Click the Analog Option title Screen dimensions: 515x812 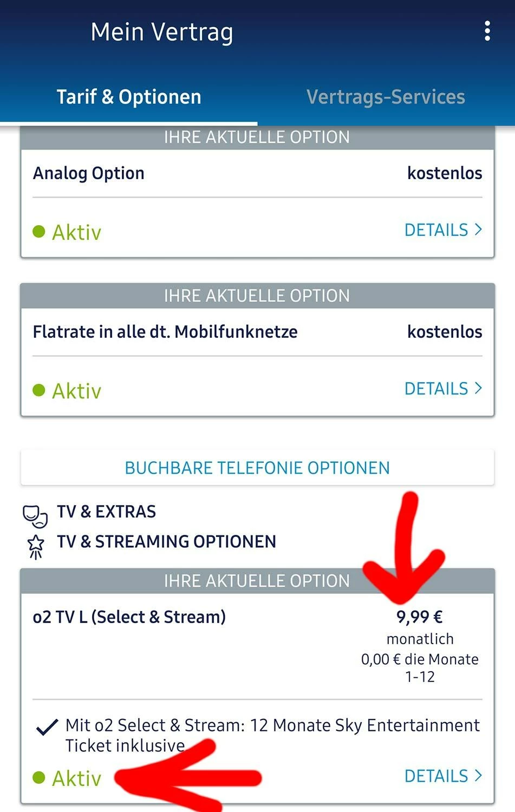click(x=89, y=173)
